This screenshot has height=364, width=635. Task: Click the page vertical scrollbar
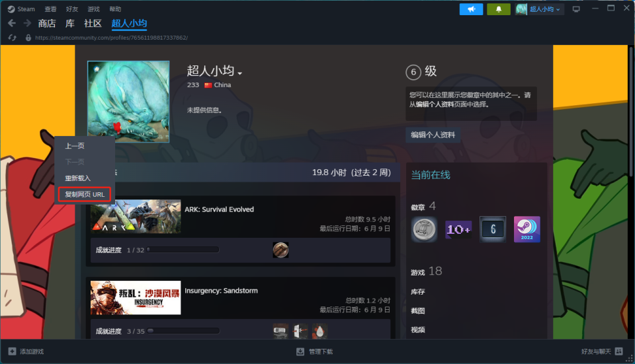[631, 111]
